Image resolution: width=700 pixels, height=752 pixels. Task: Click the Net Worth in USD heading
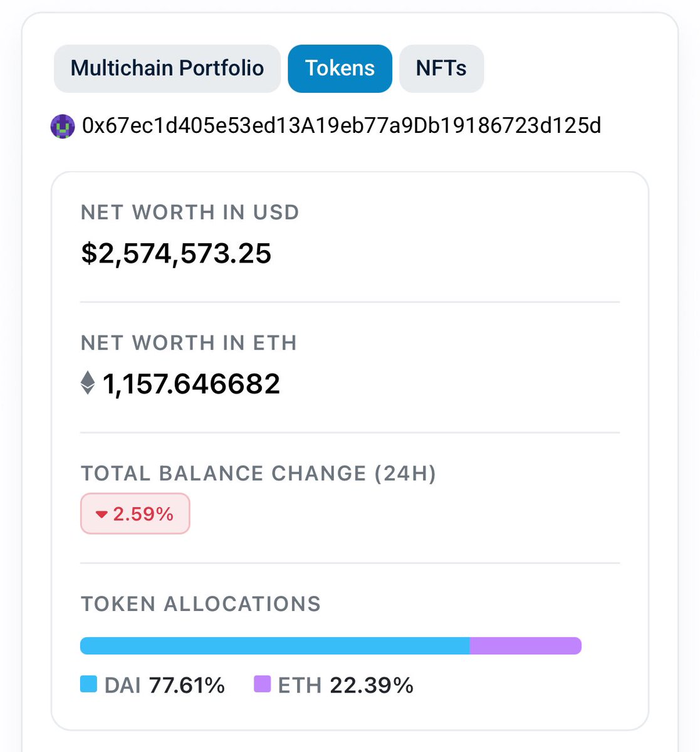[191, 212]
